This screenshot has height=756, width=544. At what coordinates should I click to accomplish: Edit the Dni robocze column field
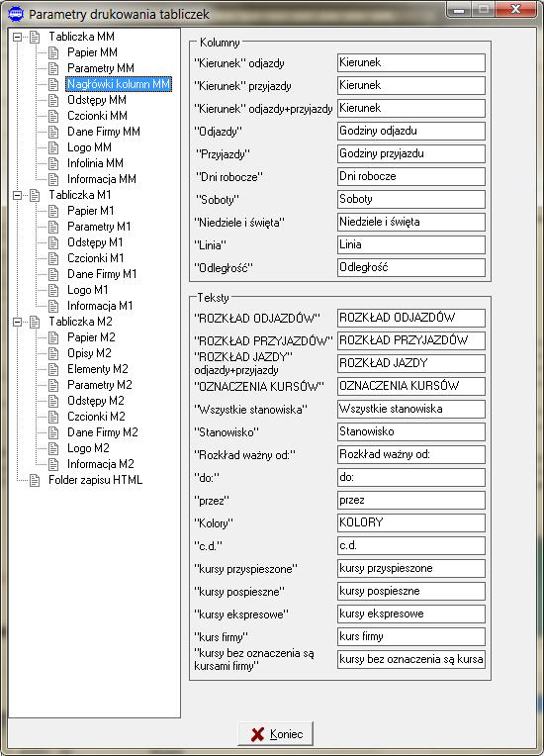(x=411, y=176)
